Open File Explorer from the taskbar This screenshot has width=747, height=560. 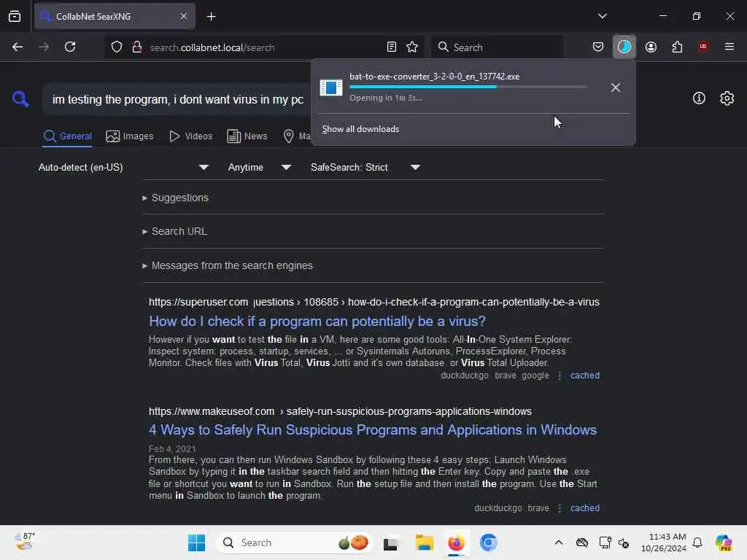[x=424, y=542]
